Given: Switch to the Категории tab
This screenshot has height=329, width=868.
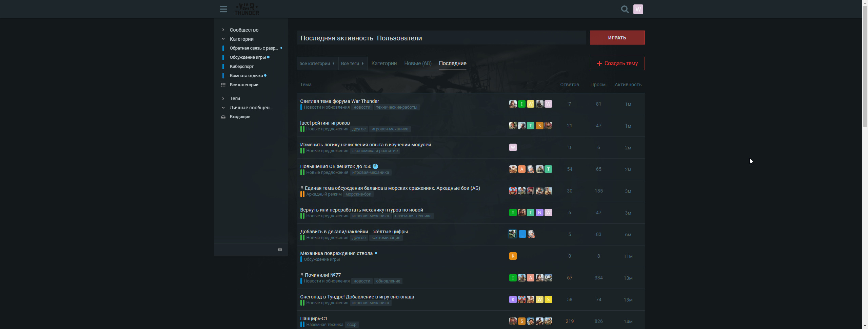Looking at the screenshot, I should [x=384, y=63].
